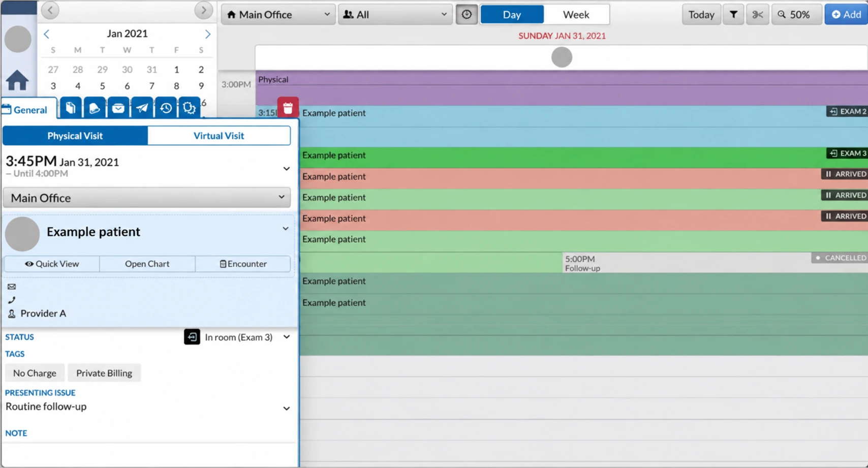Click the In room status icon
868x468 pixels.
192,337
